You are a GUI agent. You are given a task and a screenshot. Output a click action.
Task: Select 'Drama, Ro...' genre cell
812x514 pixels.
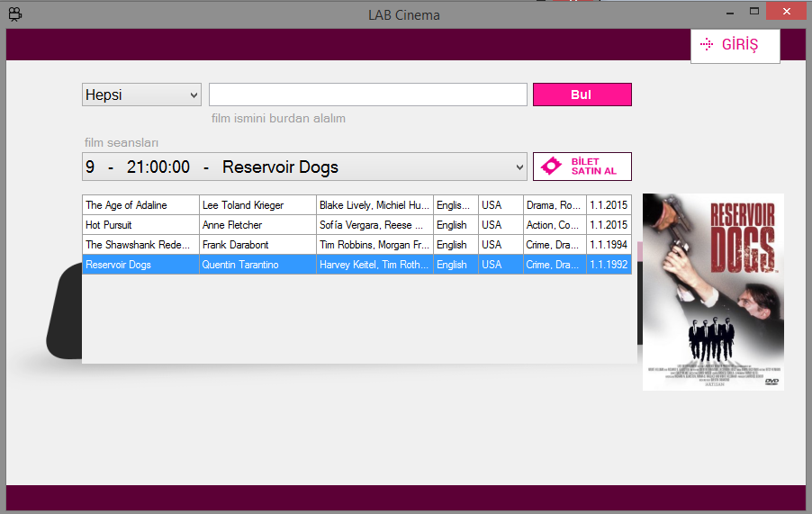(x=555, y=205)
